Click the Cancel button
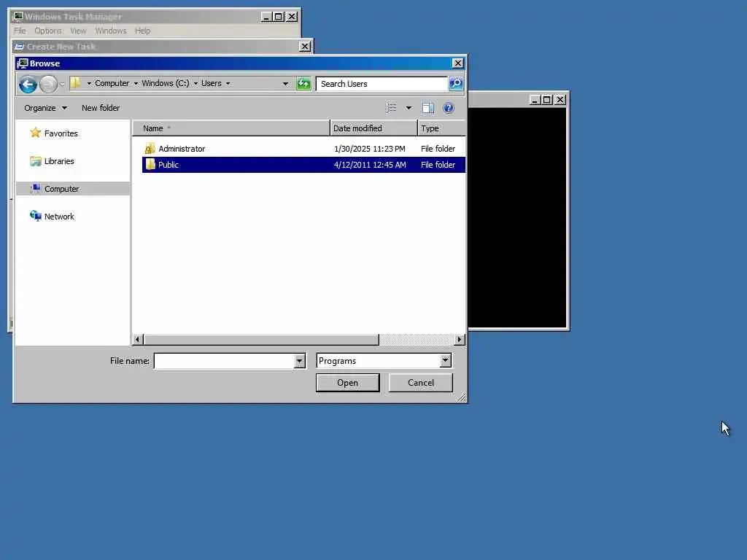The image size is (747, 560). coord(421,383)
